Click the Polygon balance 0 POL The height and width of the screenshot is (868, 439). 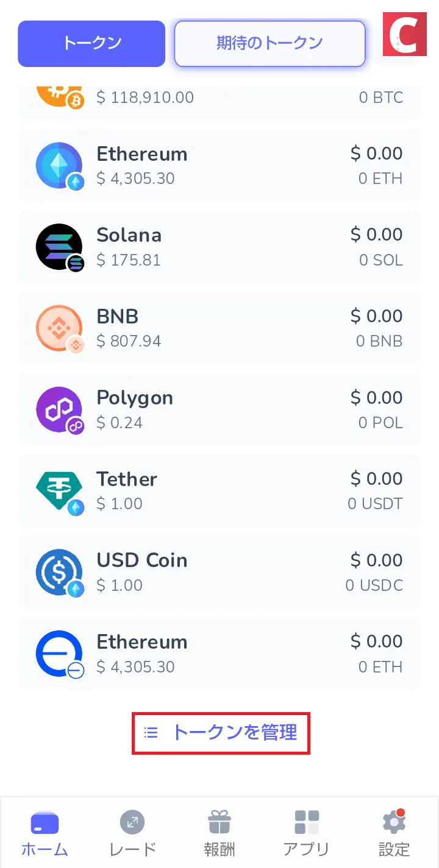tap(380, 423)
